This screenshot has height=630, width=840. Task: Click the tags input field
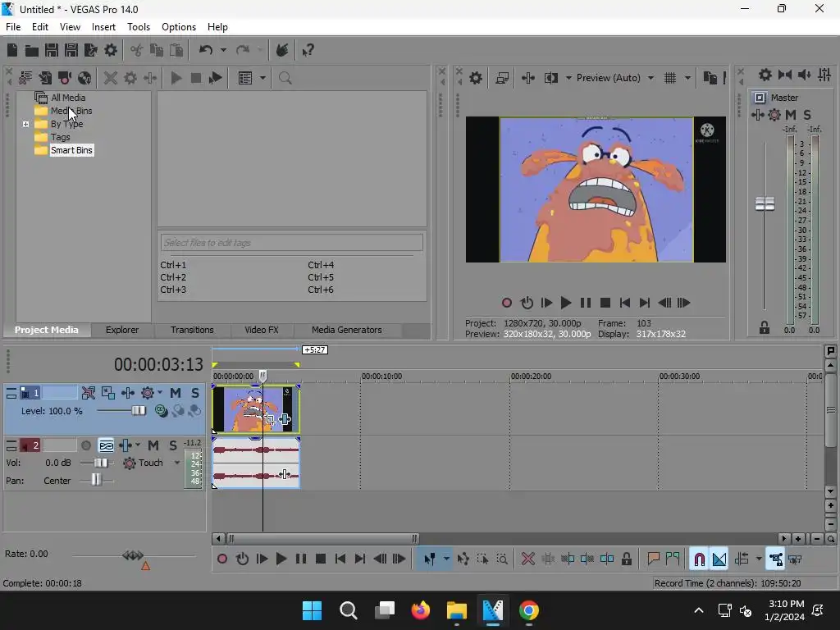(291, 243)
